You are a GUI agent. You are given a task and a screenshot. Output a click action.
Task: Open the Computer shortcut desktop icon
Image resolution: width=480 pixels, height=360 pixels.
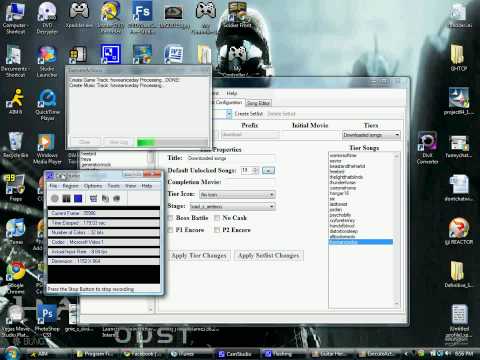[x=15, y=17]
